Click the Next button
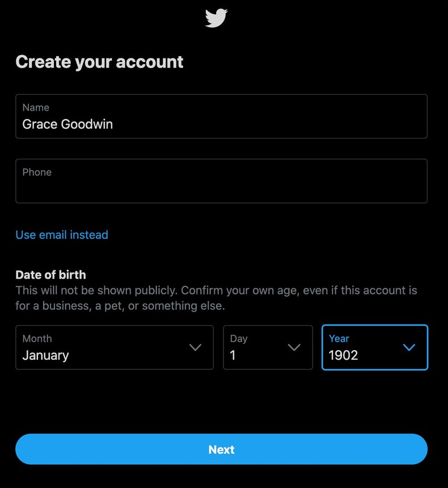 pyautogui.click(x=221, y=449)
